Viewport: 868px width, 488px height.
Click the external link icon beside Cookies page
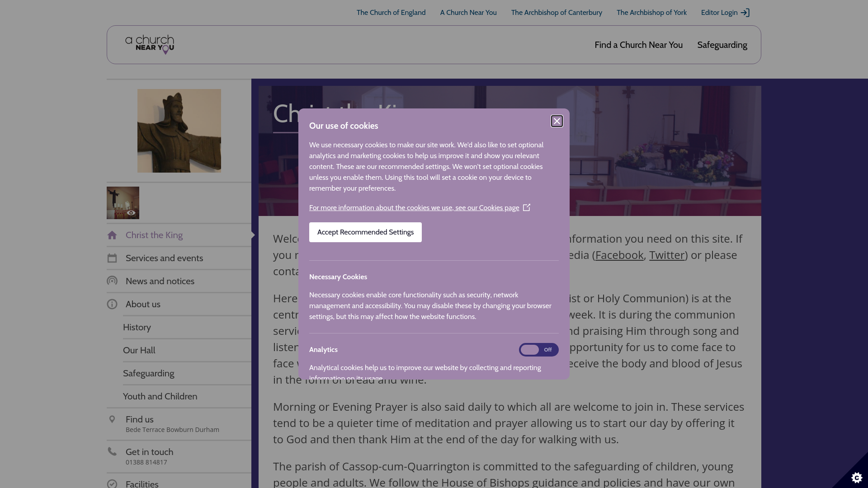[x=527, y=207]
